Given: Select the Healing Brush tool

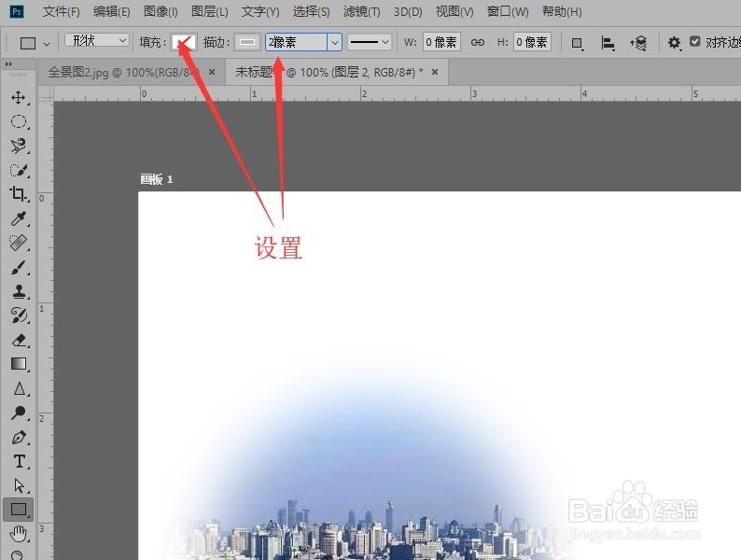Looking at the screenshot, I should pyautogui.click(x=19, y=243).
